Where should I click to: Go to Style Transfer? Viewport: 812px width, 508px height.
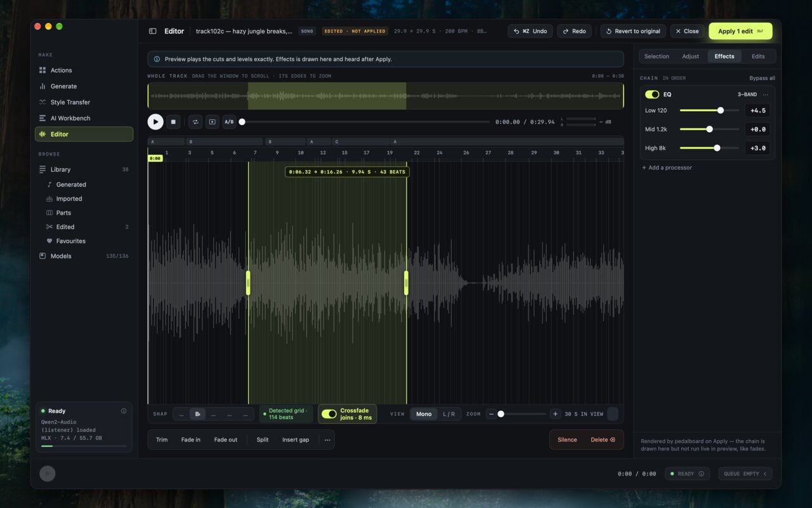[x=84, y=102]
